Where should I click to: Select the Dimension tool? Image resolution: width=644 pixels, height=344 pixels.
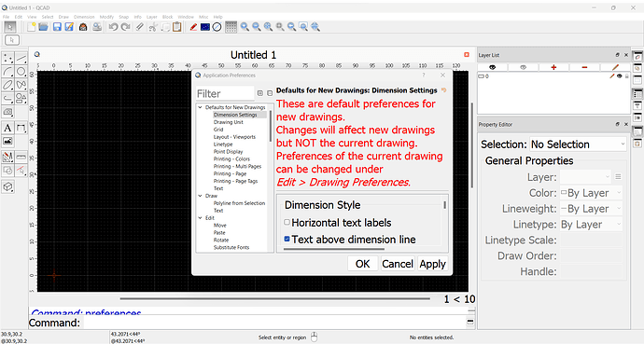21,128
